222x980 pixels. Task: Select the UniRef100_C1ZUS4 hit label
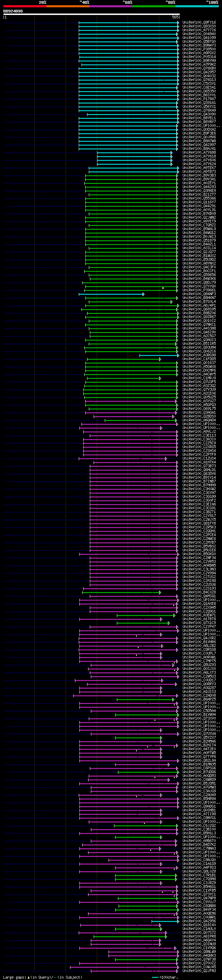click(199, 459)
